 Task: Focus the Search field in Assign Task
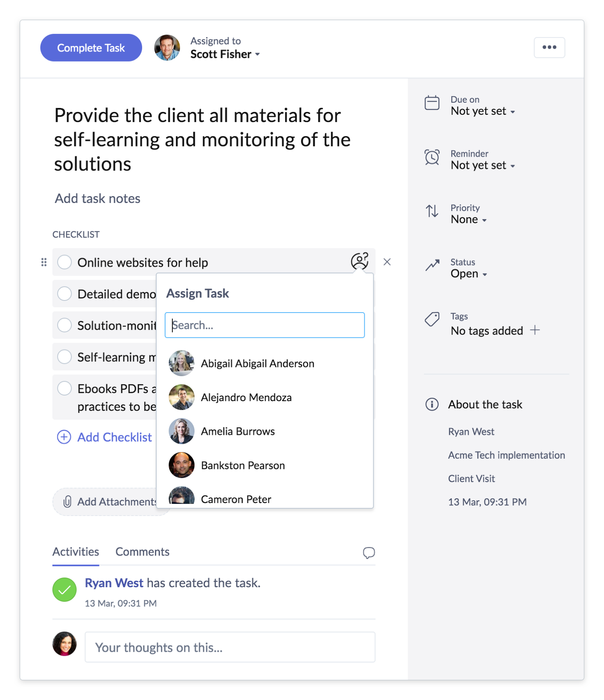pos(265,325)
